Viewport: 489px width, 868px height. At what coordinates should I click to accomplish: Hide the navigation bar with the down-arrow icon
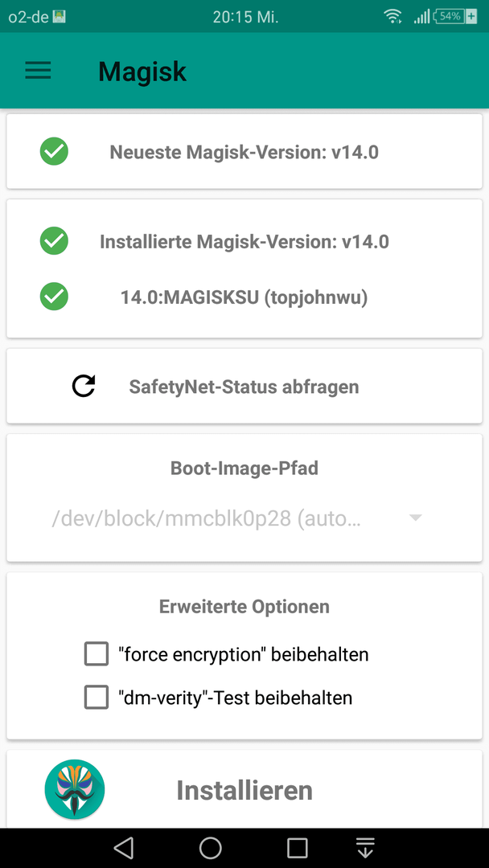pyautogui.click(x=365, y=848)
